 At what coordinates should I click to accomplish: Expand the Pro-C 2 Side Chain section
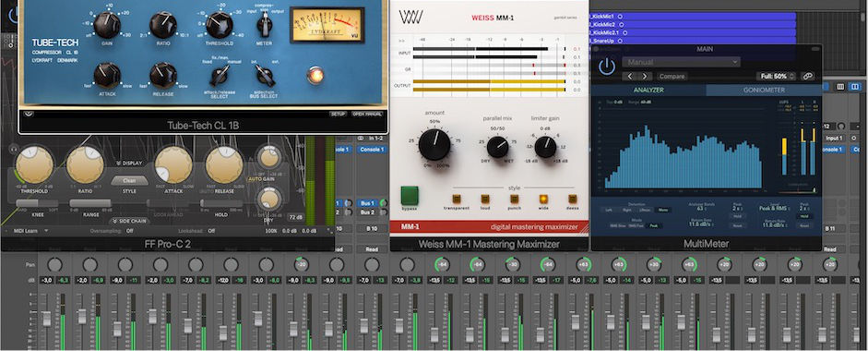(128, 221)
